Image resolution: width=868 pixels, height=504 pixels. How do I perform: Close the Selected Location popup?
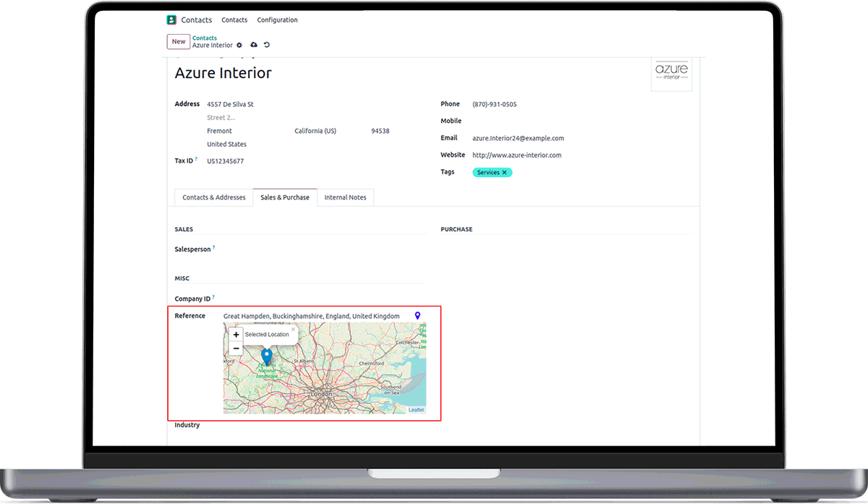tap(293, 329)
